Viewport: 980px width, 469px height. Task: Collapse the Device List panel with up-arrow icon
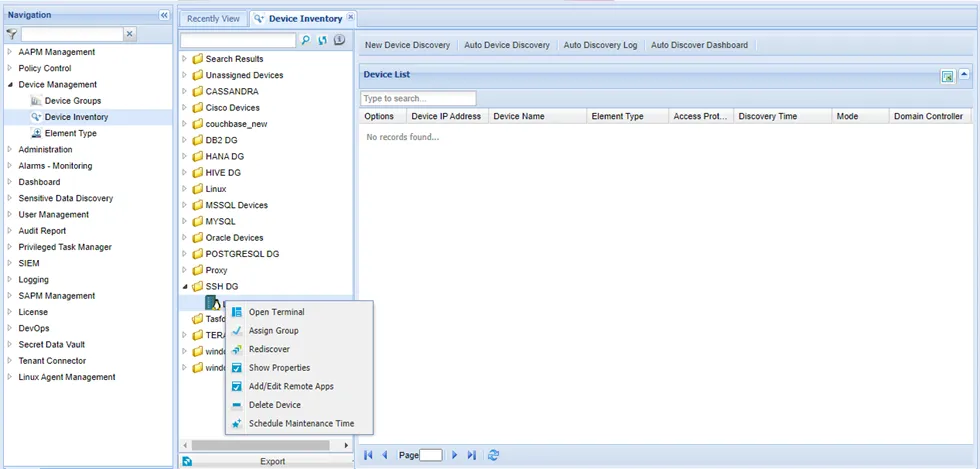point(964,74)
